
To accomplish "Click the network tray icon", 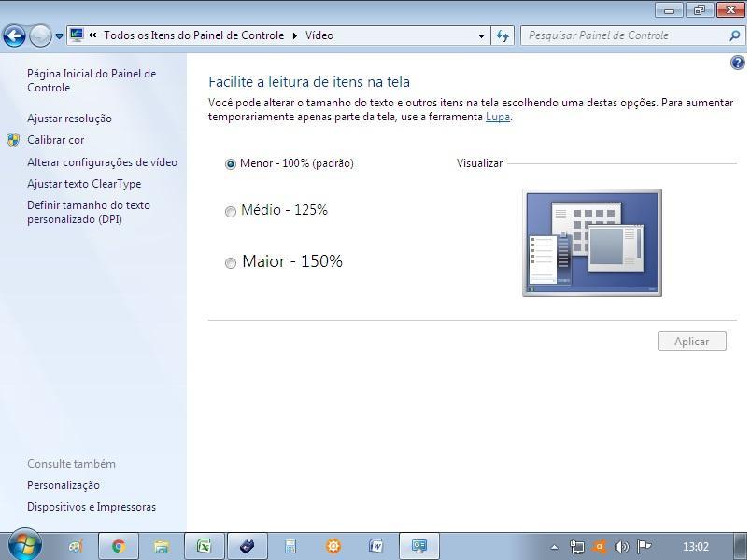I will (x=576, y=547).
